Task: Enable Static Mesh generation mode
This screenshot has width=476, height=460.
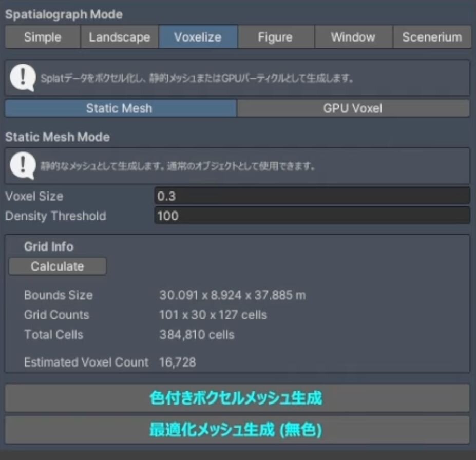Action: (x=120, y=108)
